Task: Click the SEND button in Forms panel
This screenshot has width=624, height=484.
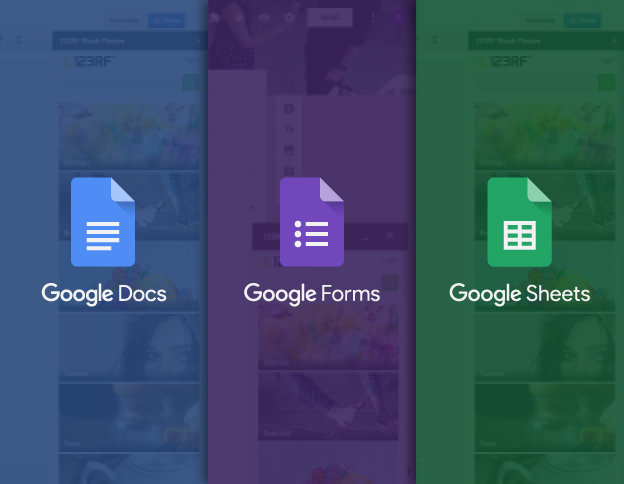Action: [330, 18]
